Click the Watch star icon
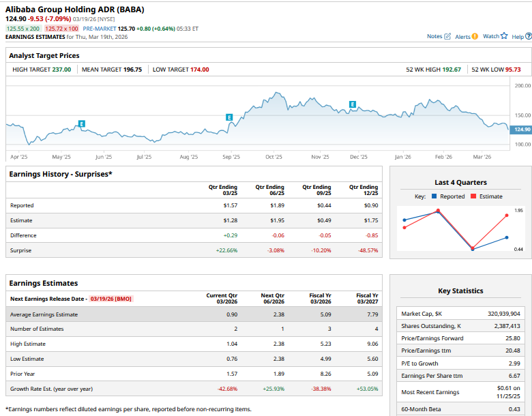This screenshot has width=532, height=416. (504, 36)
